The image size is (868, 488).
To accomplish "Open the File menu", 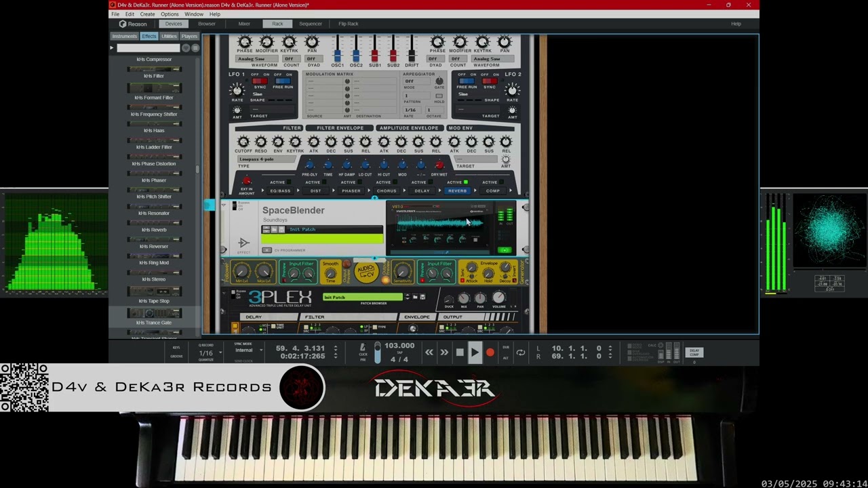I will click(115, 14).
